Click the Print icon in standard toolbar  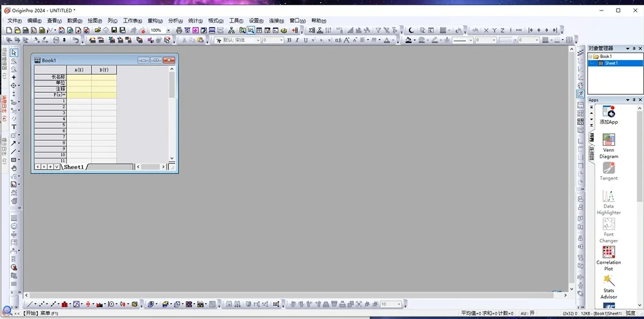click(x=179, y=31)
